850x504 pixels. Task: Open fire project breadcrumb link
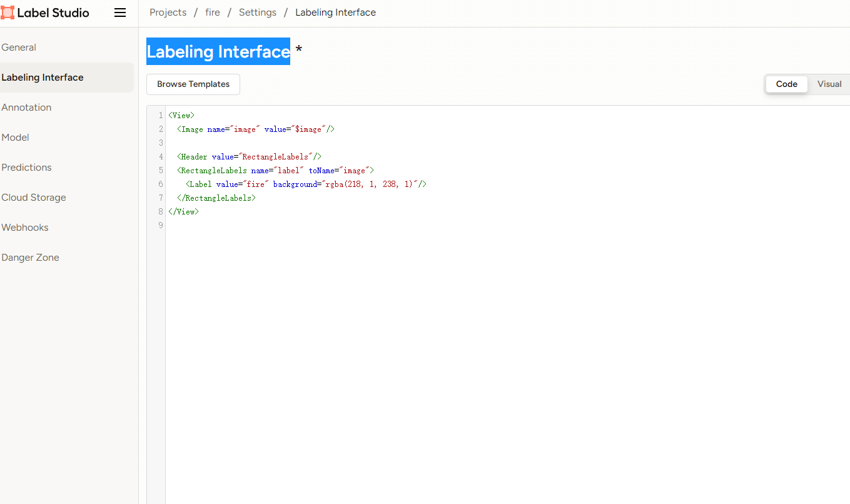coord(213,13)
